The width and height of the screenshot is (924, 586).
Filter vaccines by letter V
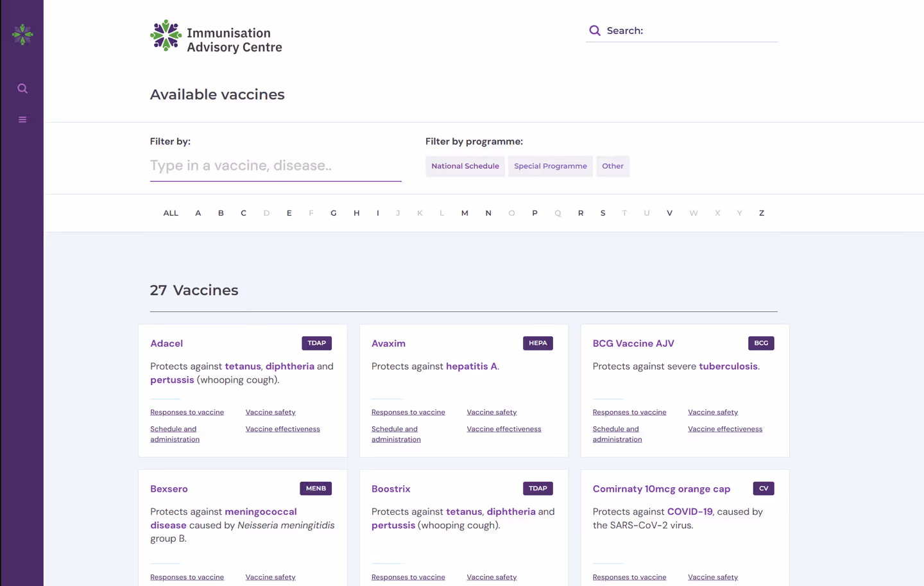[x=669, y=213]
